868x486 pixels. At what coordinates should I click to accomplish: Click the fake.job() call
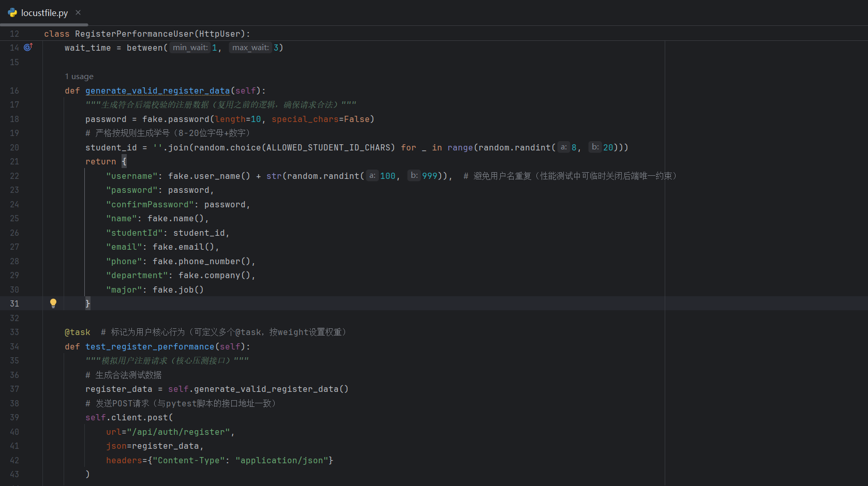point(178,290)
